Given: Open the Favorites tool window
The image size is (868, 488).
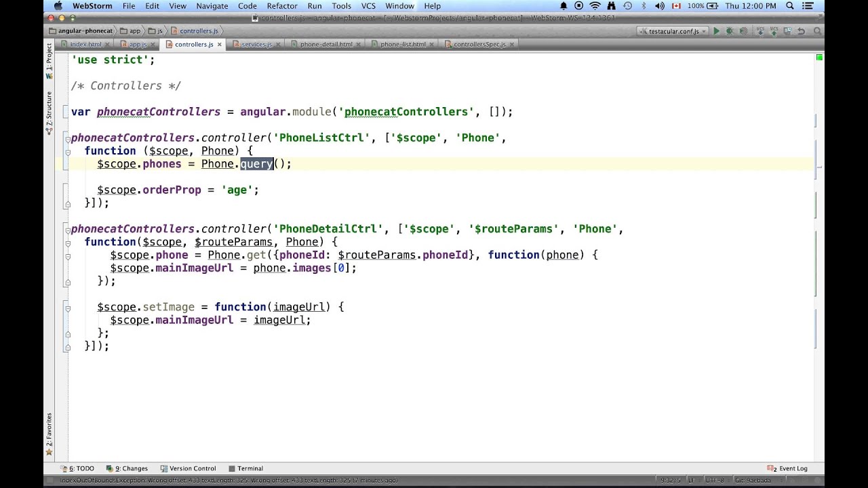Looking at the screenshot, I should (x=49, y=434).
